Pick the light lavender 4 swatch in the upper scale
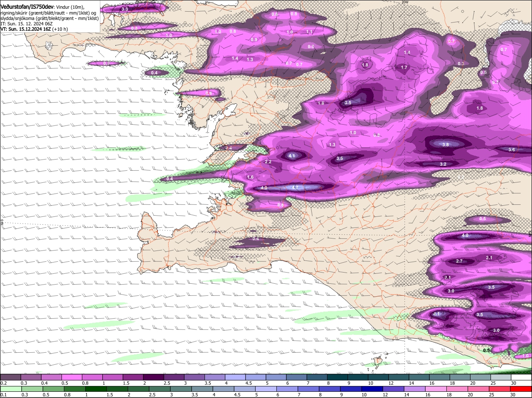Screen dimensions: 532x398 [235, 377]
